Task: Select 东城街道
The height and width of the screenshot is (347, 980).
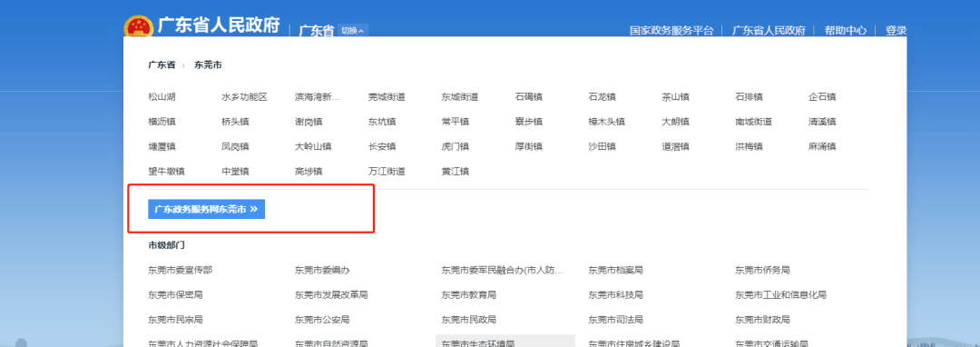Action: click(460, 97)
